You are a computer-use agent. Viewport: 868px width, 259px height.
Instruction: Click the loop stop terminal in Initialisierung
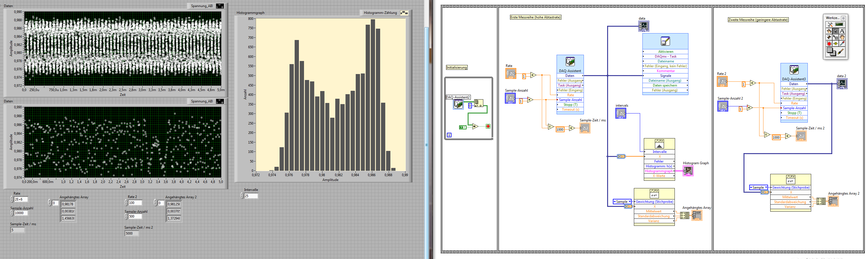point(488,127)
